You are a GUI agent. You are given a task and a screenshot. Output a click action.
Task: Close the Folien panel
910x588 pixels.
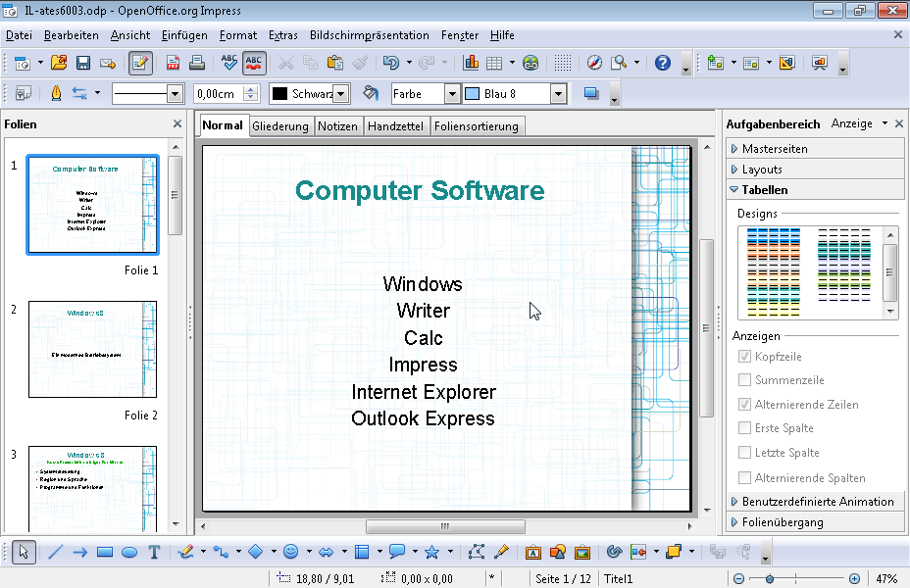177,123
